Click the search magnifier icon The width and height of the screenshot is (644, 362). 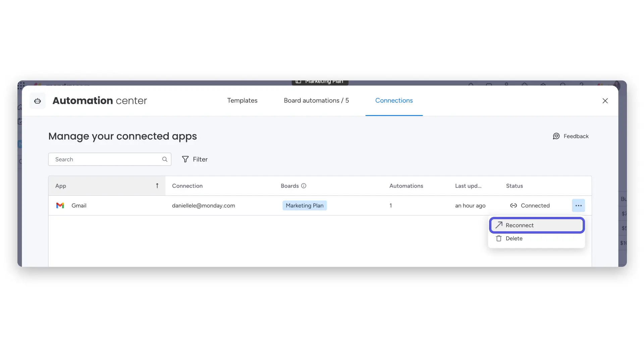pos(165,159)
